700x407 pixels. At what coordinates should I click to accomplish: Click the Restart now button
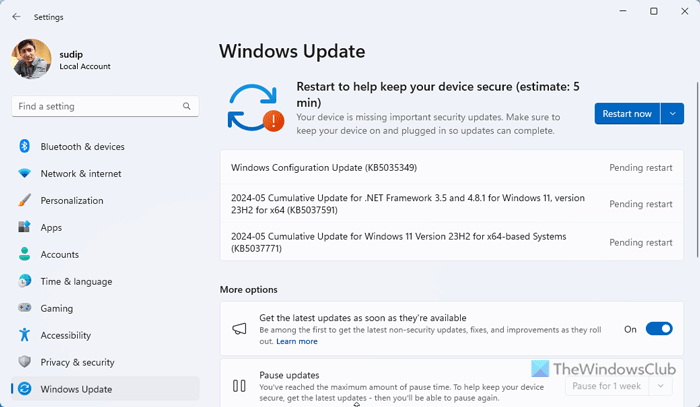coord(627,114)
